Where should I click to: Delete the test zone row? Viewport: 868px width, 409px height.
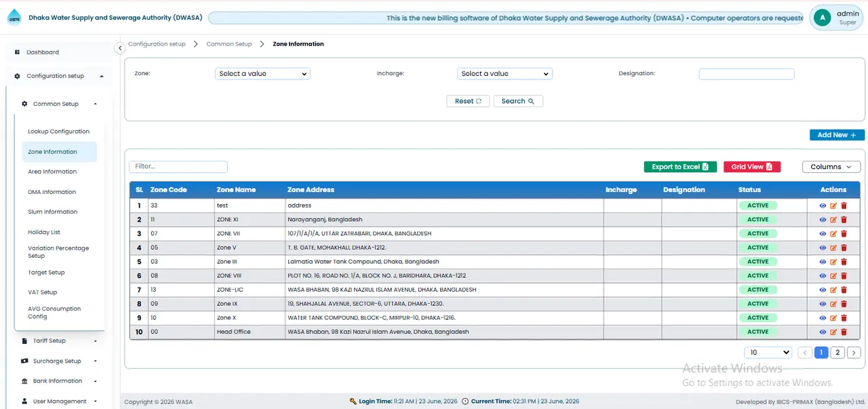click(x=844, y=206)
